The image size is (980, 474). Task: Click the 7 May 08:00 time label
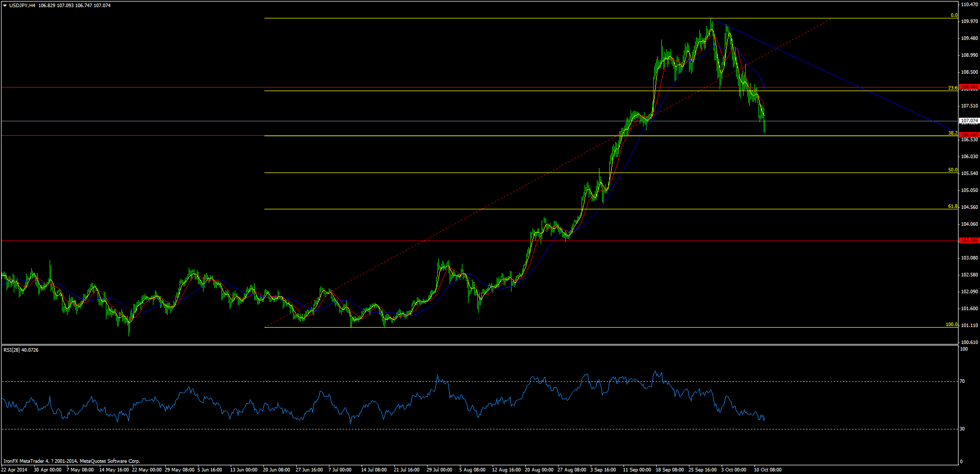coord(80,470)
